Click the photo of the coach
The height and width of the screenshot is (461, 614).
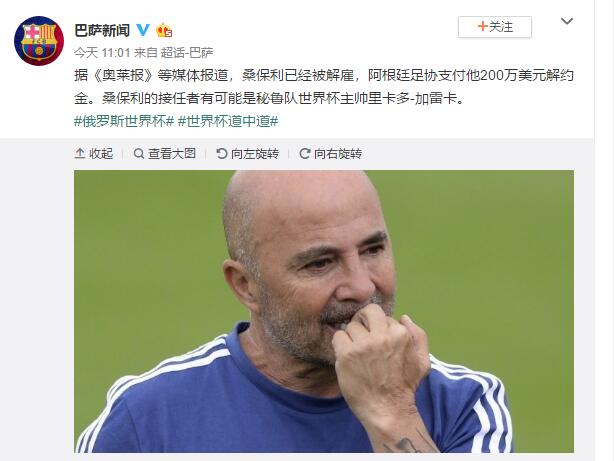[x=324, y=311]
